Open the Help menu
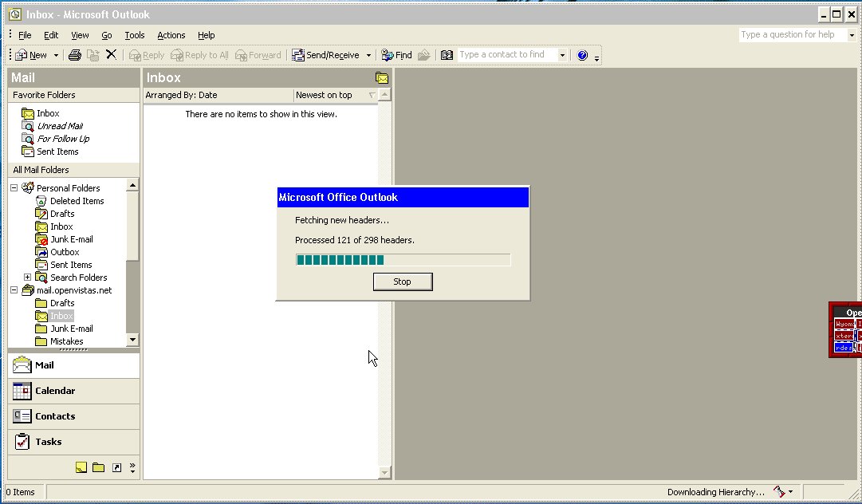The width and height of the screenshot is (862, 504). (207, 35)
